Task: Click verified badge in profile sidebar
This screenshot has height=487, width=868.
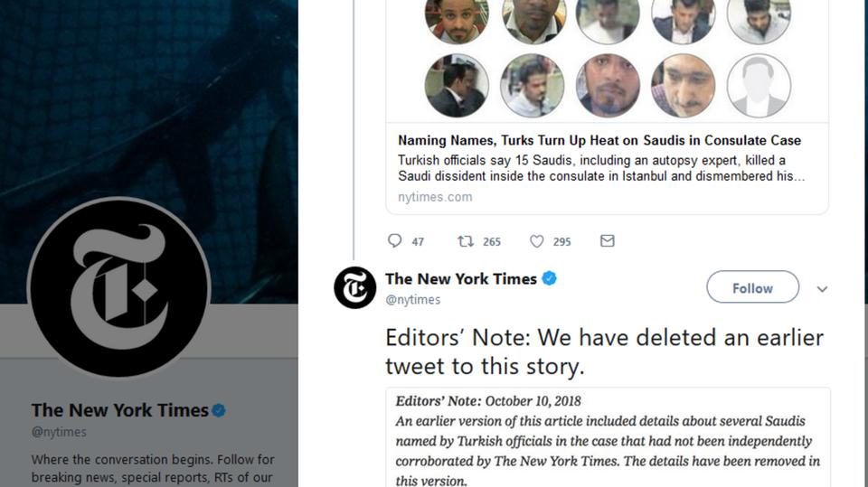Action: point(219,410)
